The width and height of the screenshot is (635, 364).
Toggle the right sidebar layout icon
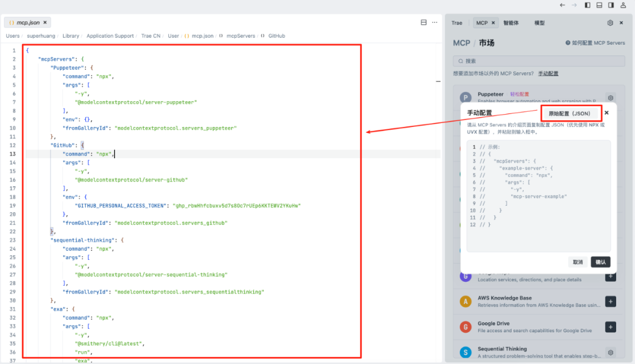tap(611, 5)
